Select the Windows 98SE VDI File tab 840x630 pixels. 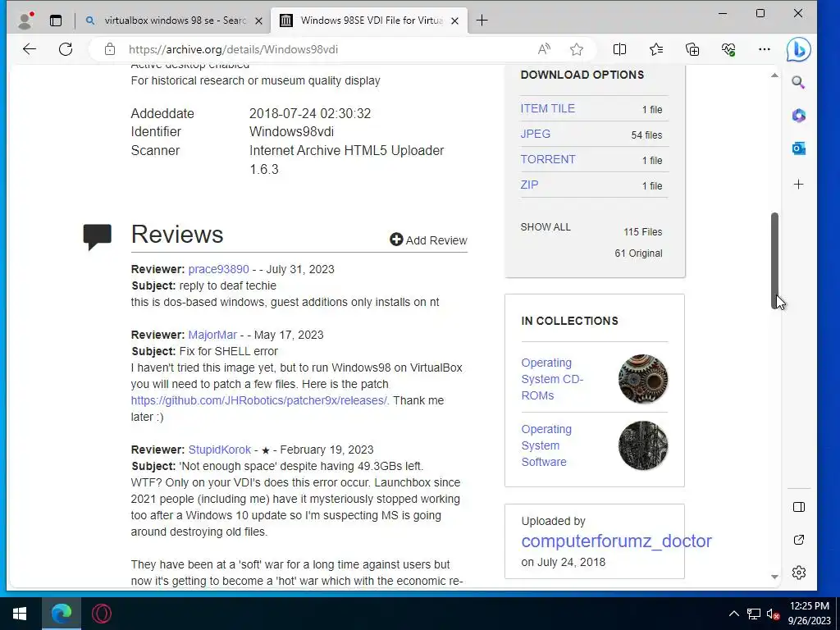[x=369, y=21]
